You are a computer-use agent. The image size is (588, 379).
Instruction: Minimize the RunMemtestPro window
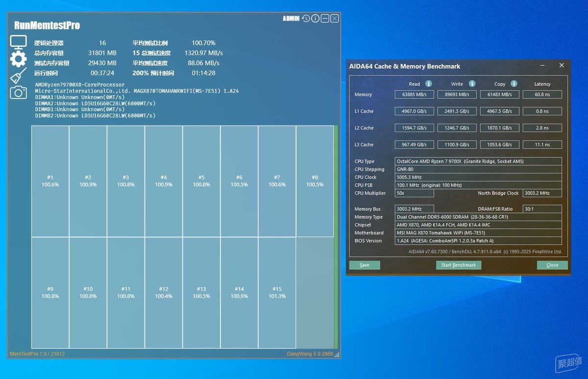[325, 19]
